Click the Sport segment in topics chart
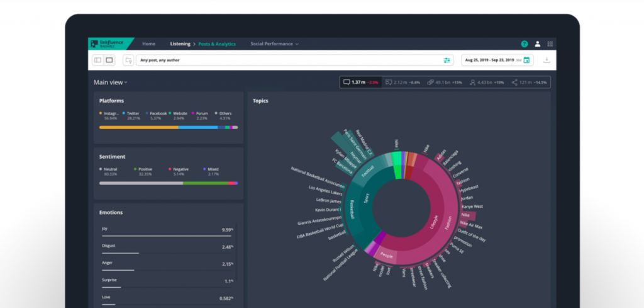The image size is (644, 308). coord(367,198)
